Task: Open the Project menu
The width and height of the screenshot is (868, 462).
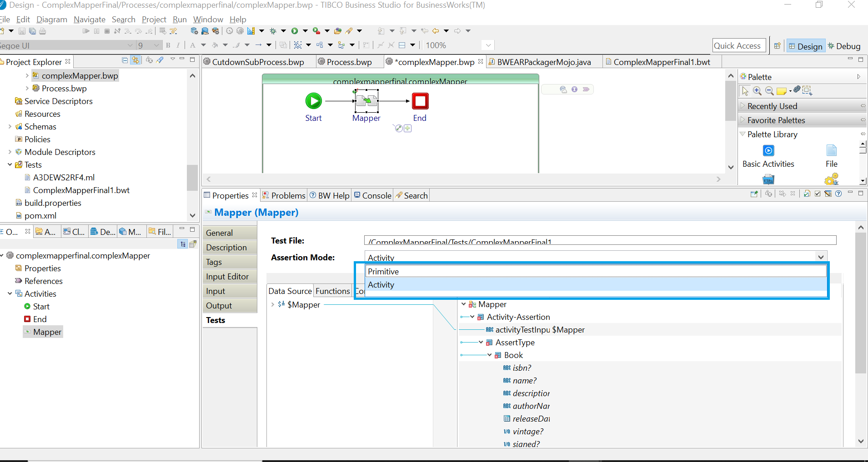Action: (154, 20)
